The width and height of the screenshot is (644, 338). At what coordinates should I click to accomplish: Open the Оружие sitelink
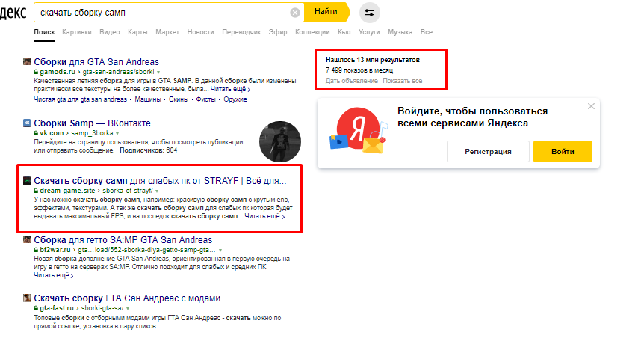click(235, 99)
